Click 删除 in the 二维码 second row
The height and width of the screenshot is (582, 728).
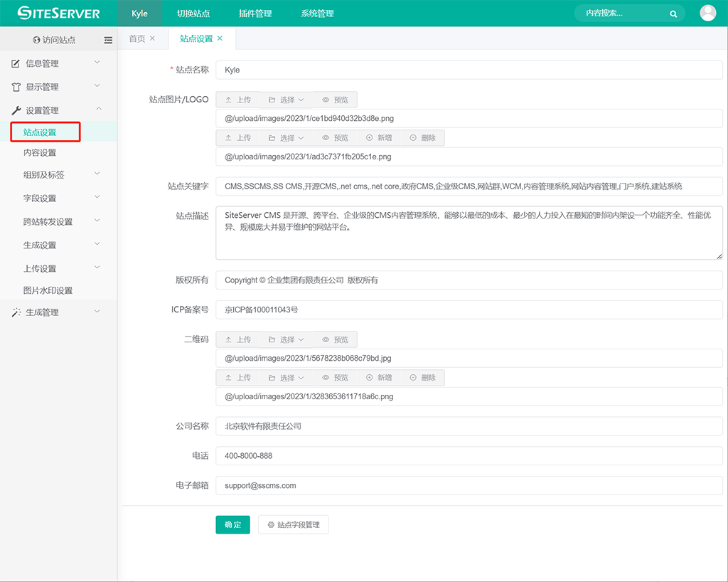422,378
